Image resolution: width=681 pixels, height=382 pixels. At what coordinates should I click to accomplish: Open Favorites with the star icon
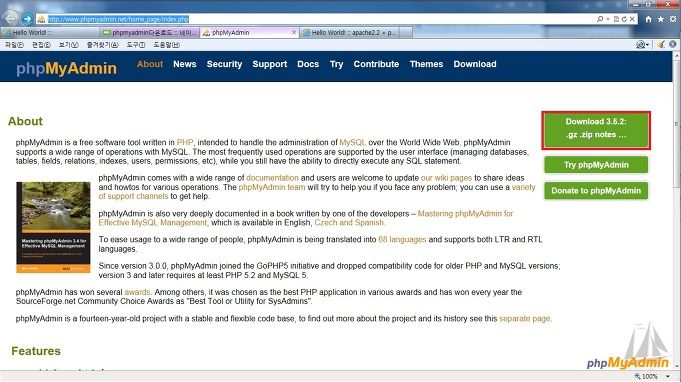coord(661,19)
